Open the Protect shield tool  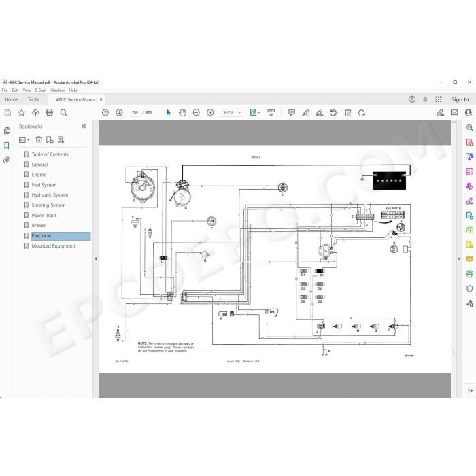[x=469, y=288]
